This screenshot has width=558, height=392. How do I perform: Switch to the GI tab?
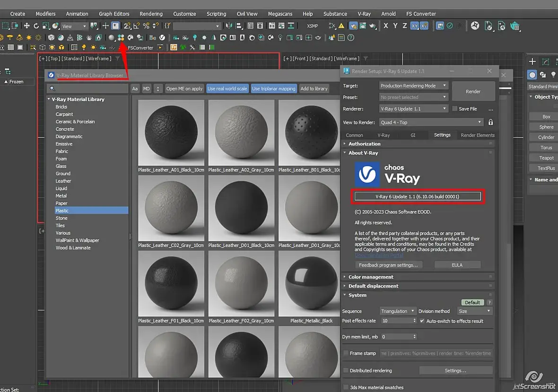413,135
